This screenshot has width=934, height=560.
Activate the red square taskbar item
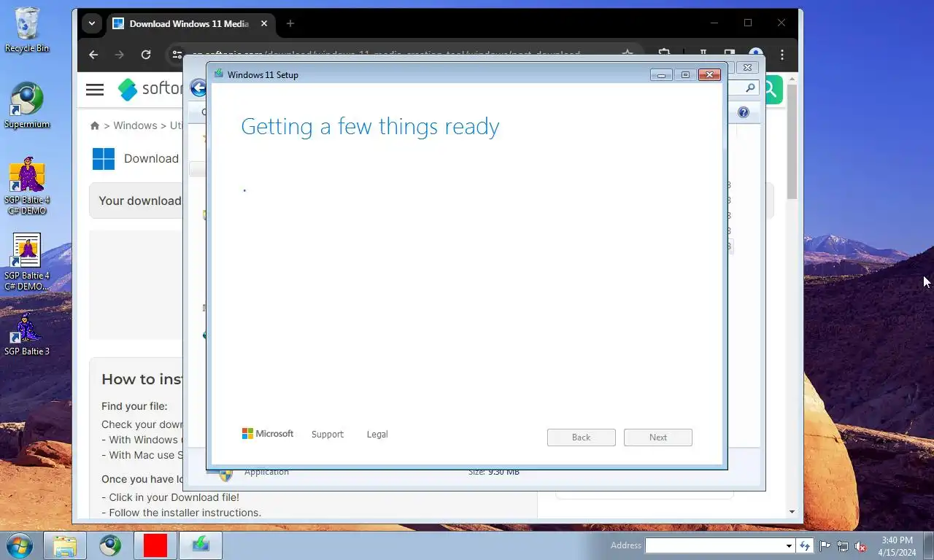155,545
